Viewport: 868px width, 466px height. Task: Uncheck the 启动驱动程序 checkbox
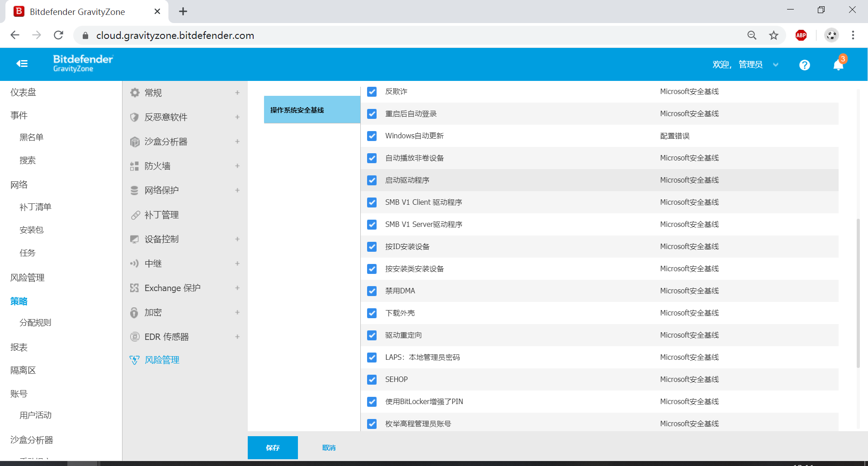click(372, 180)
